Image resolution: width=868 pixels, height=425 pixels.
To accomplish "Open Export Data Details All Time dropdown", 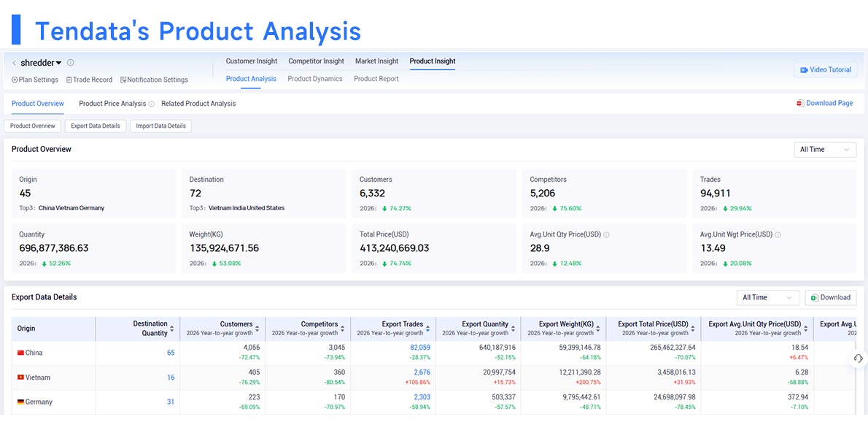I will [x=768, y=297].
